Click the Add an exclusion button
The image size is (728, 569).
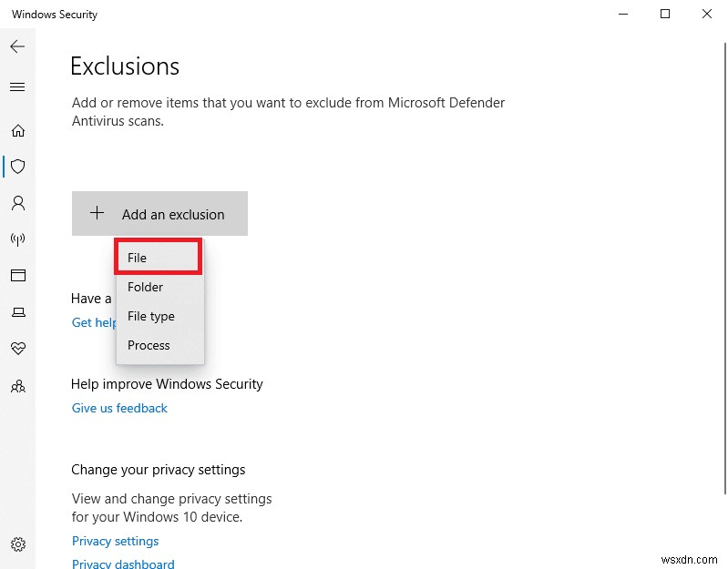[159, 214]
